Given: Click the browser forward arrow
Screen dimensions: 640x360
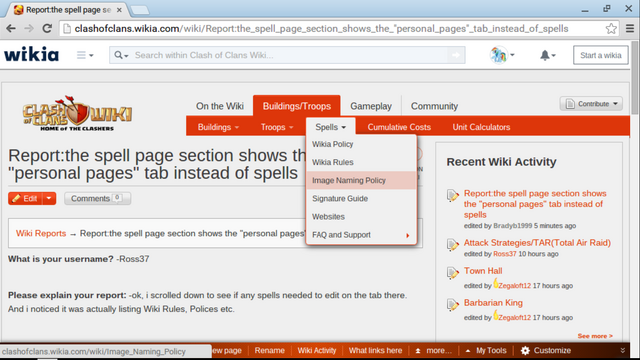Looking at the screenshot, I should (29, 29).
